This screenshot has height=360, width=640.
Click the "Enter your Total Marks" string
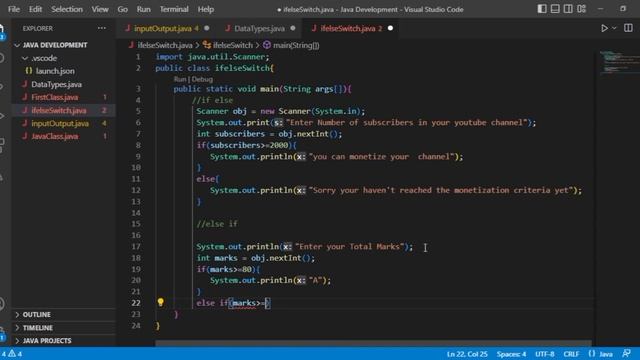click(x=349, y=247)
